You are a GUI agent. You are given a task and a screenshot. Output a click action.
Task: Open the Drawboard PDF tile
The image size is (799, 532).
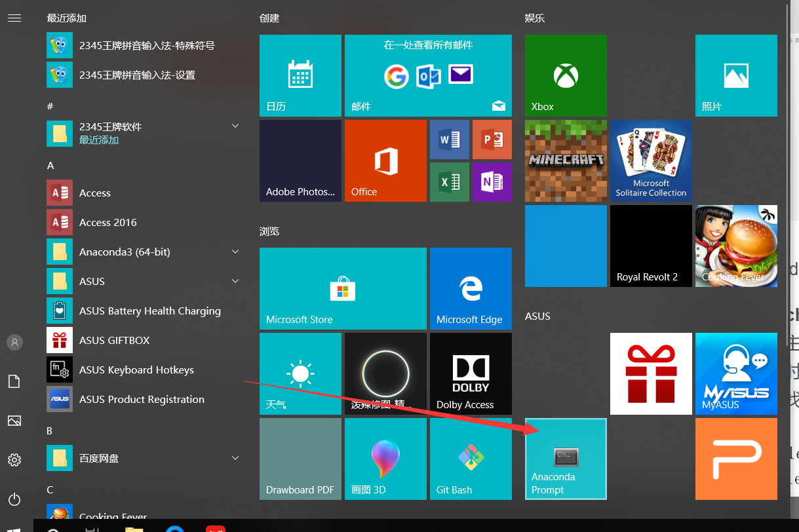(x=300, y=459)
